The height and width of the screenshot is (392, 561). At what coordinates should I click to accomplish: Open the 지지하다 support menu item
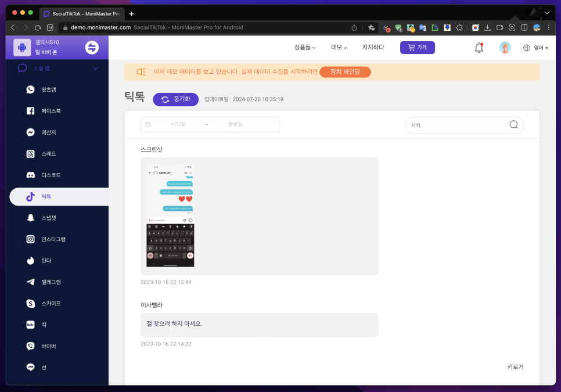pyautogui.click(x=373, y=47)
